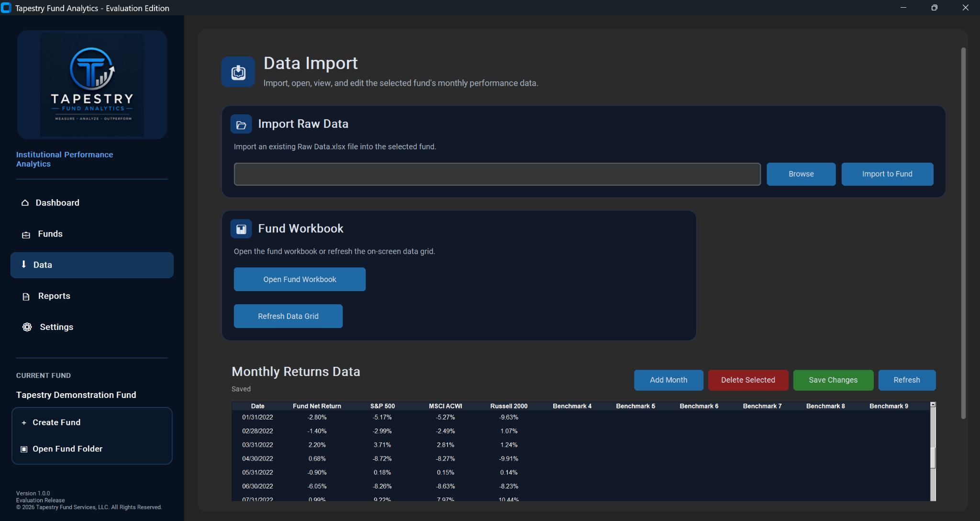Select the Data navigation item
This screenshot has width=980, height=521.
[x=92, y=265]
